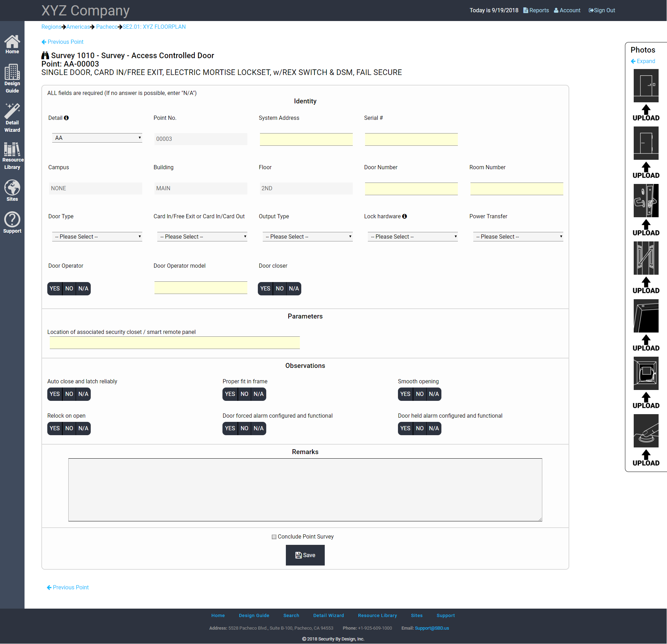The height and width of the screenshot is (644, 667).
Task: Click upload arrow under door closer photo
Action: (646, 343)
